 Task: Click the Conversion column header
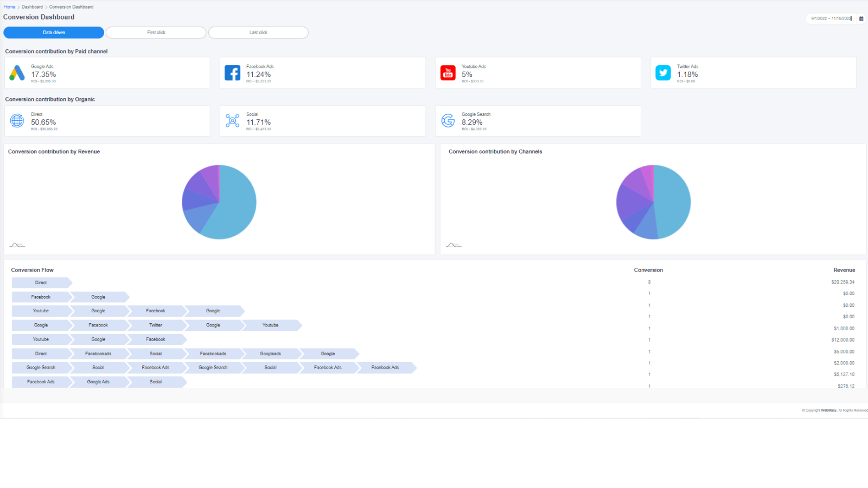[x=648, y=270]
